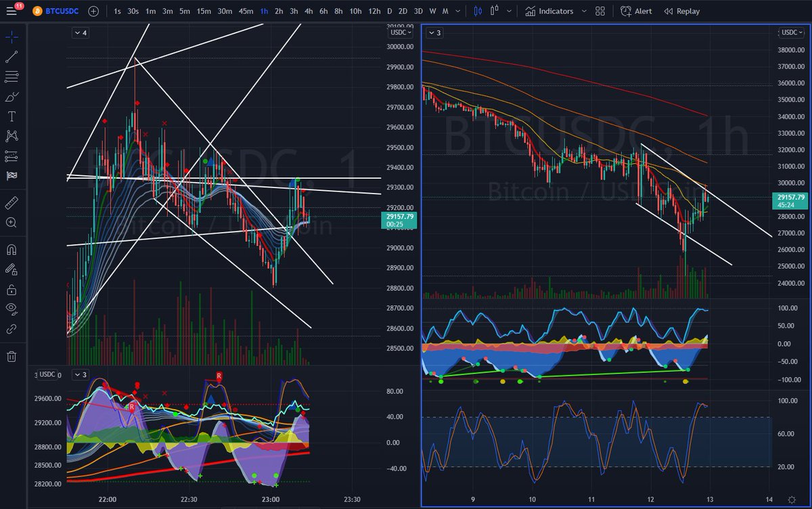
Task: Open USDC currency dropdown in lower-left pane
Action: pos(47,374)
